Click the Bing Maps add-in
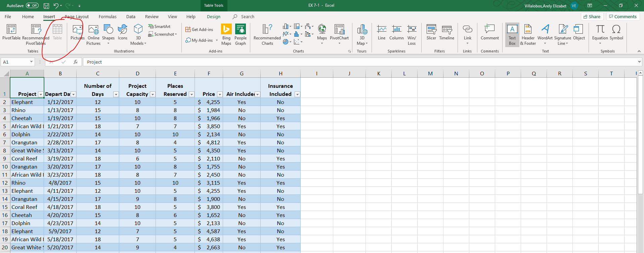 (x=226, y=34)
